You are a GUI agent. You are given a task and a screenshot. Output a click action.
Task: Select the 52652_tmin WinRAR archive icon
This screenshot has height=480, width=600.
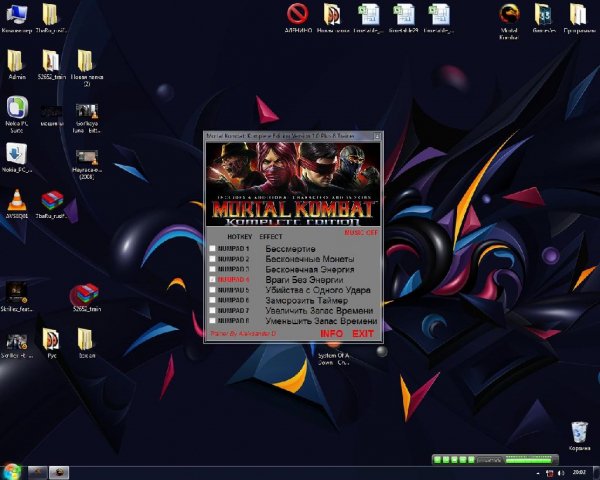(86, 298)
